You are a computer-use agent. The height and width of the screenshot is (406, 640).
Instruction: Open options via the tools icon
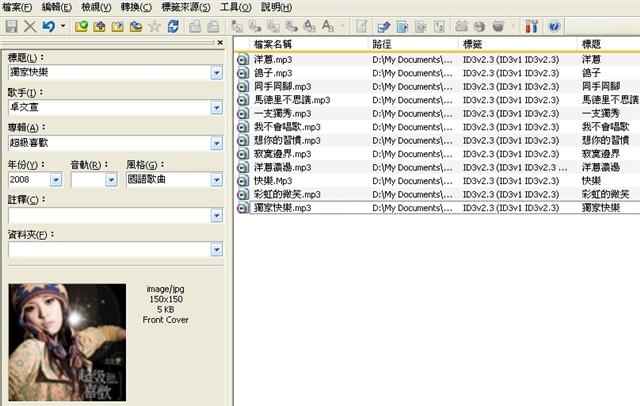[x=531, y=25]
